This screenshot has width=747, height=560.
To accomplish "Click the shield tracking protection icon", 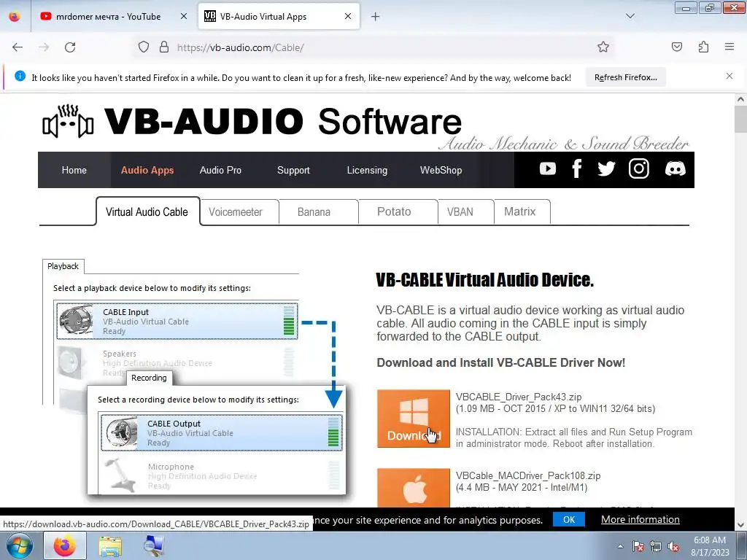I will tap(144, 47).
